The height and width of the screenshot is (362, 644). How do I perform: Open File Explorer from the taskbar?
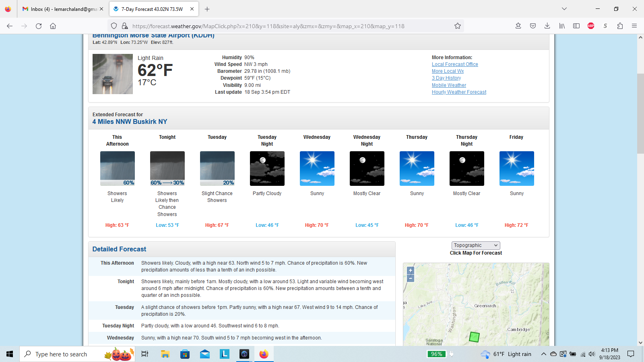click(165, 354)
